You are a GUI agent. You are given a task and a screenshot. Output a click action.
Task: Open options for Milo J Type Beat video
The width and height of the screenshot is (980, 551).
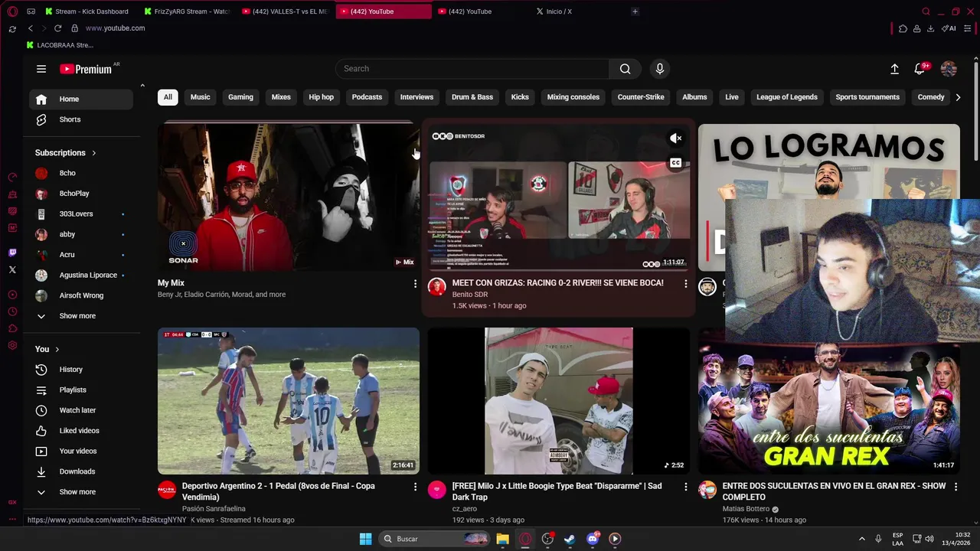click(685, 487)
